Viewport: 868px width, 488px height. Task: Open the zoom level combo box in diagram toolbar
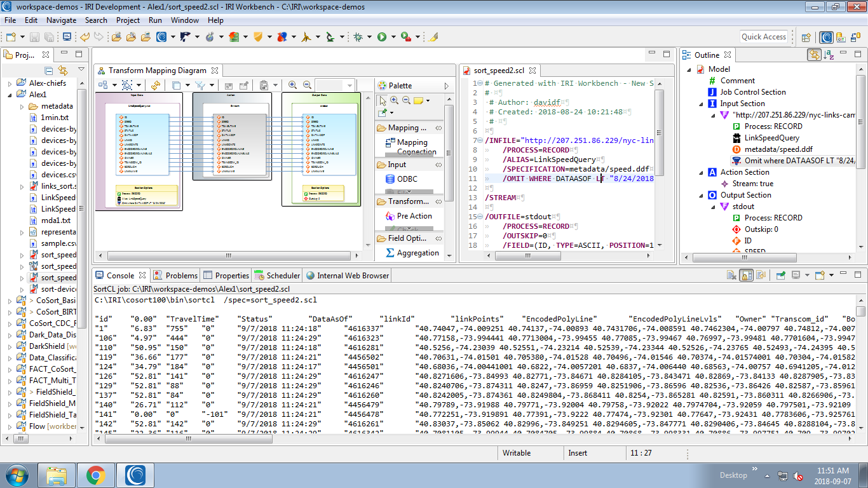point(336,85)
